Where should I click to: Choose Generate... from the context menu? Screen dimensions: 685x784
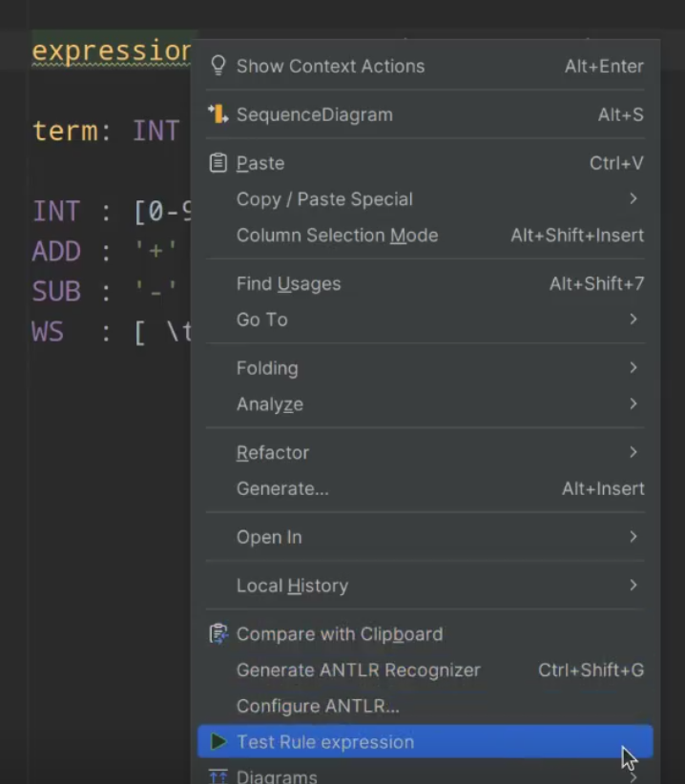pyautogui.click(x=282, y=489)
